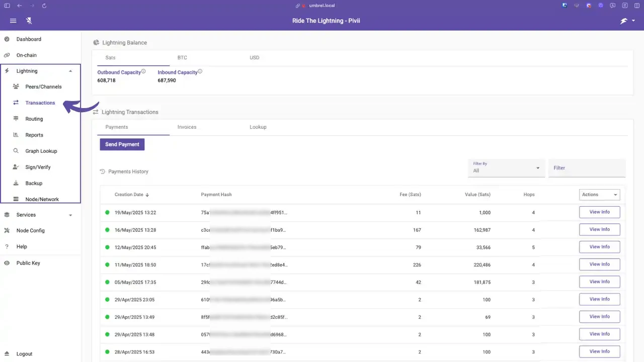
Task: Click the Public Key eye icon
Action: pos(7,263)
